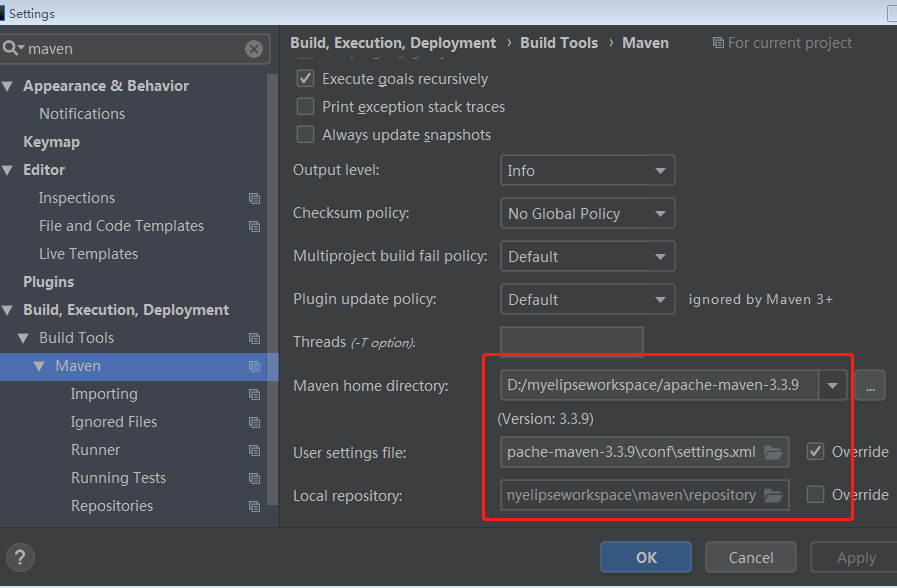This screenshot has height=588, width=897.
Task: Click the Cancel button
Action: [751, 558]
